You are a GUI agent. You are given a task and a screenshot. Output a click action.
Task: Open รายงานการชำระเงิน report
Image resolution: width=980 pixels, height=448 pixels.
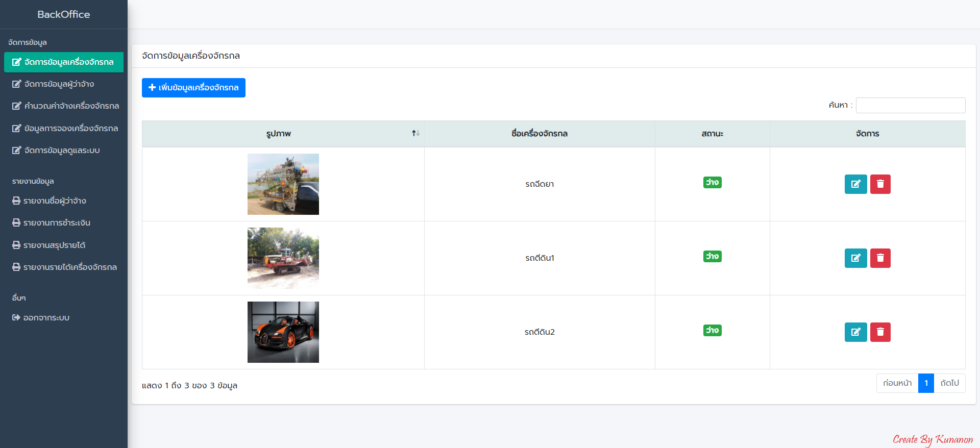click(x=56, y=223)
